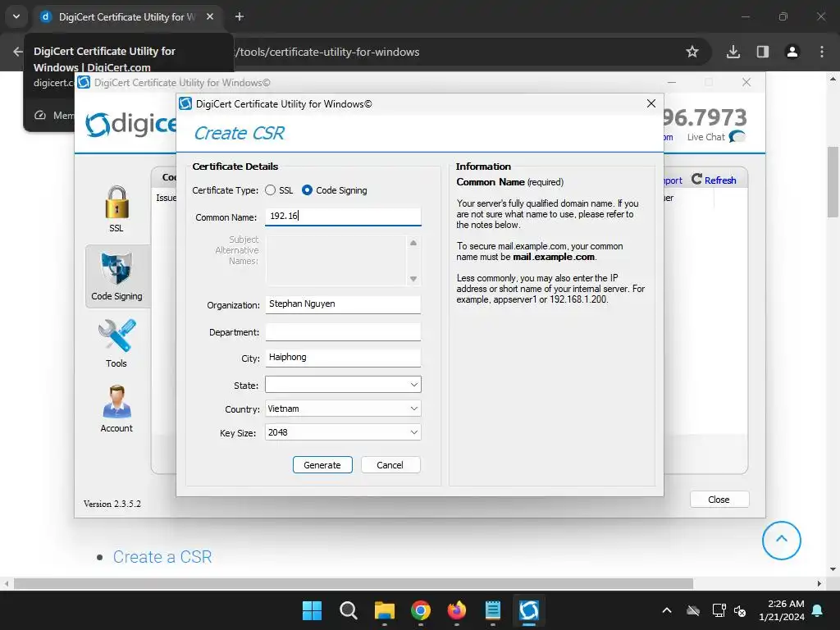Image resolution: width=840 pixels, height=630 pixels.
Task: Click the Version 2.3.5.2 label
Action: pos(112,504)
